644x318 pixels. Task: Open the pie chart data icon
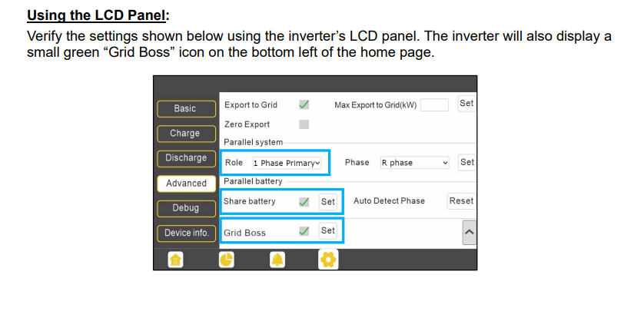(226, 260)
